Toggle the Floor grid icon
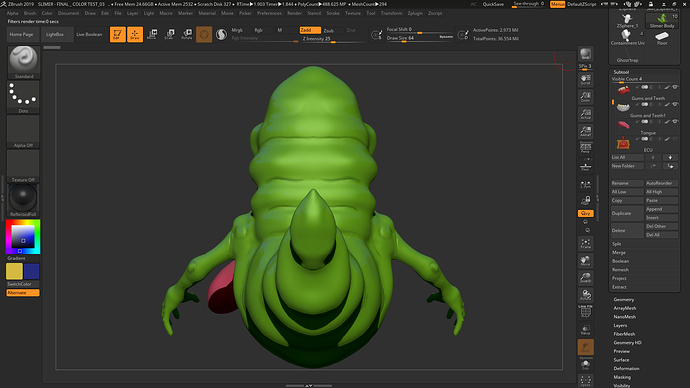This screenshot has height=388, width=690. point(585,166)
